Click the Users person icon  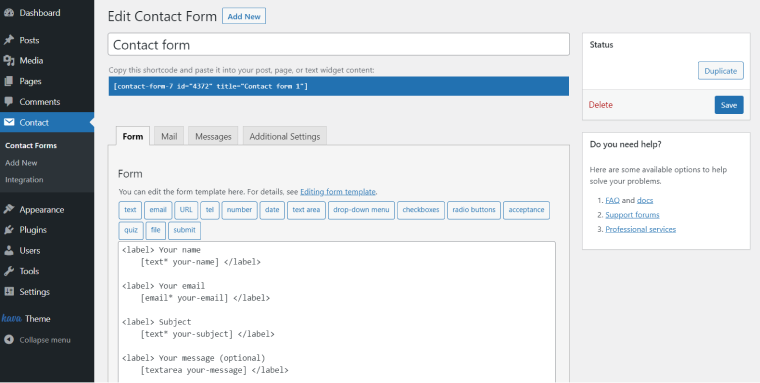click(9, 251)
